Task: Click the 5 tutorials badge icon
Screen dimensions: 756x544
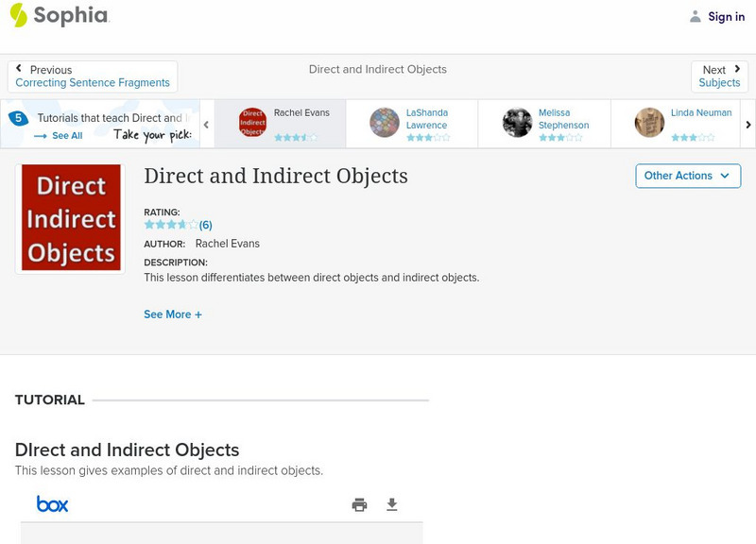Action: (x=17, y=118)
